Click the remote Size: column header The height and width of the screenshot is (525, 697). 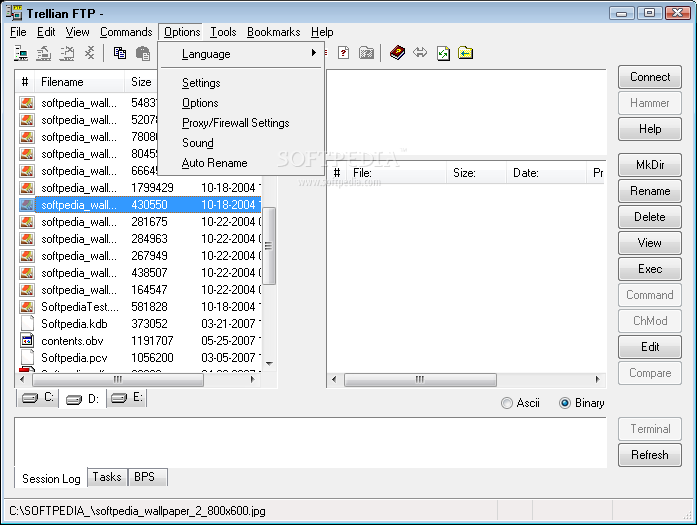tap(476, 172)
